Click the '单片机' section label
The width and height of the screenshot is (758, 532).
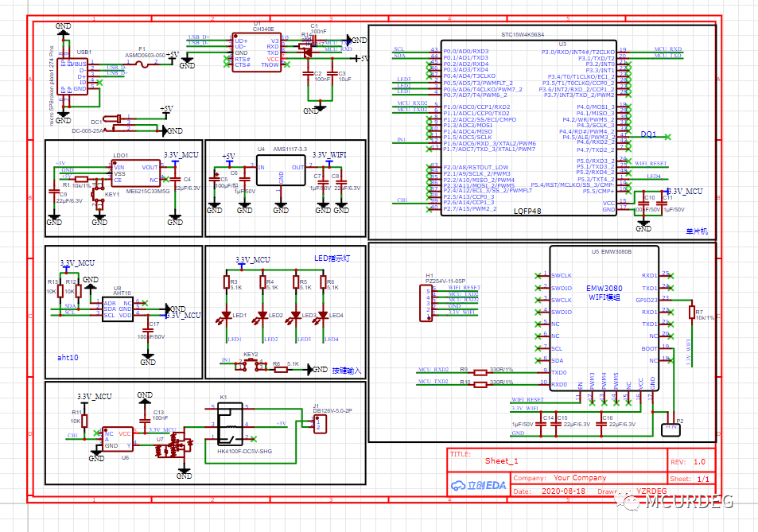click(x=697, y=231)
